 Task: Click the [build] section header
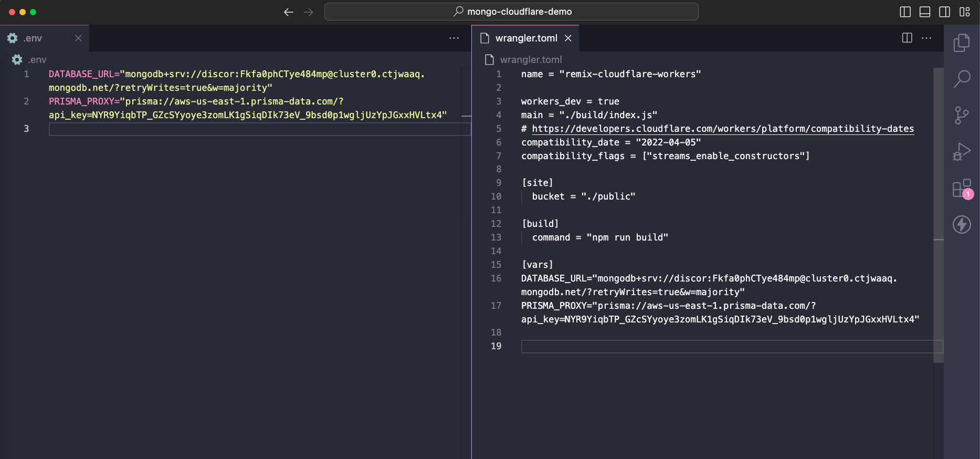point(540,224)
